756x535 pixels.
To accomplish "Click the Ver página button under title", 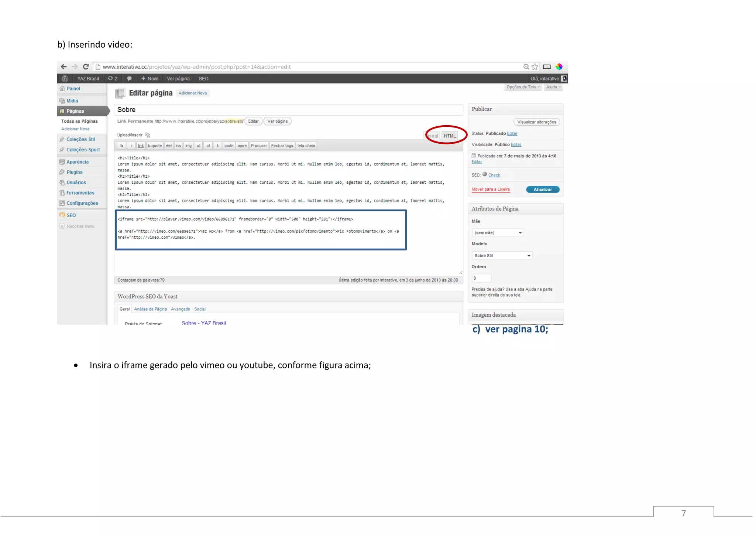I will (x=277, y=121).
